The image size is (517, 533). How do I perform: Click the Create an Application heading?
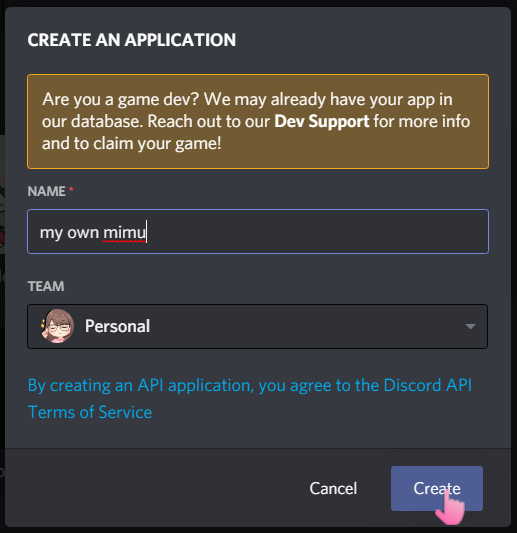(x=132, y=40)
